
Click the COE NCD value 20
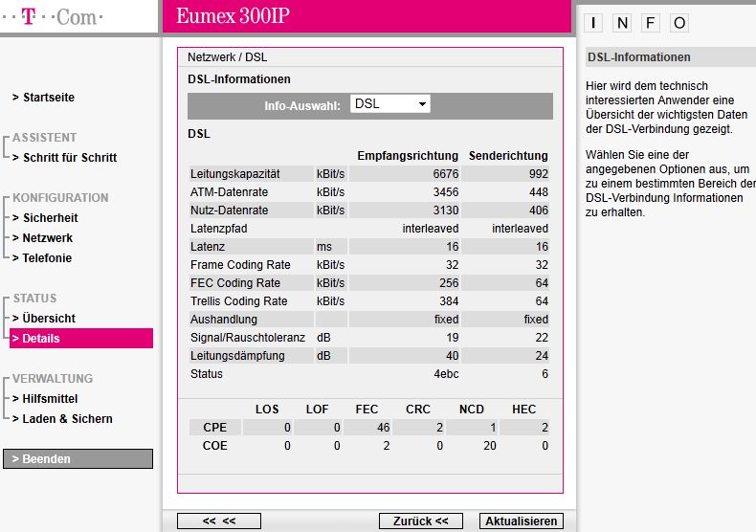pyautogui.click(x=490, y=446)
